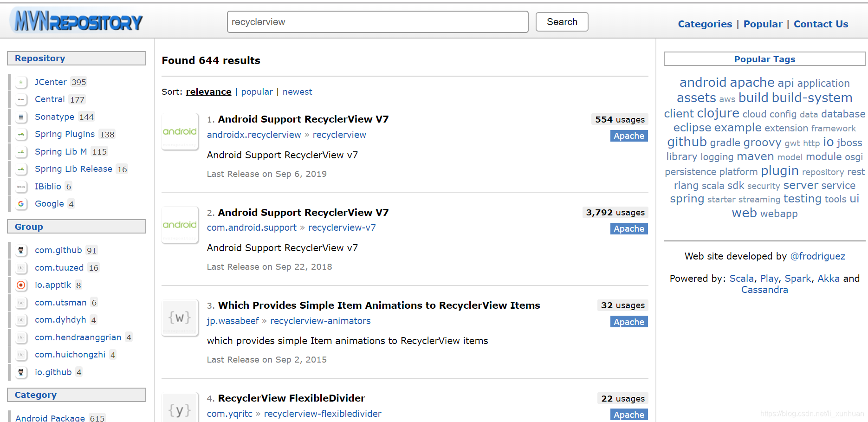Click the MVNRepository logo
The image size is (868, 422).
click(78, 21)
